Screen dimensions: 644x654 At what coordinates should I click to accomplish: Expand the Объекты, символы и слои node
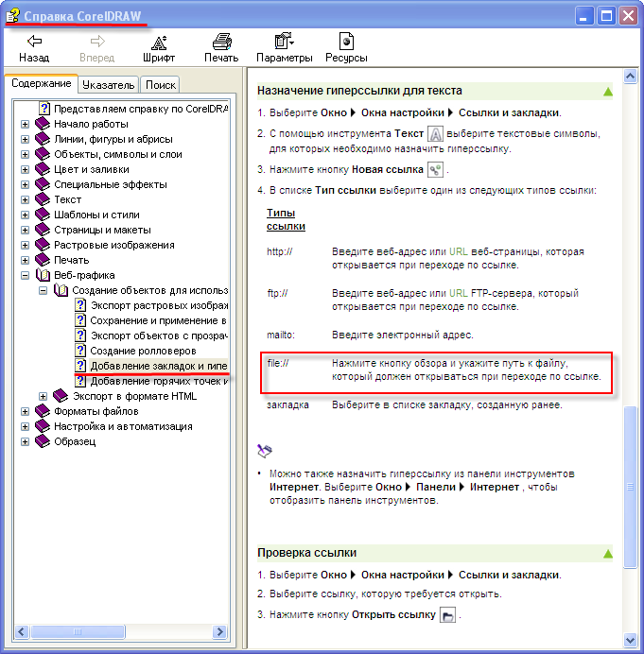point(25,154)
